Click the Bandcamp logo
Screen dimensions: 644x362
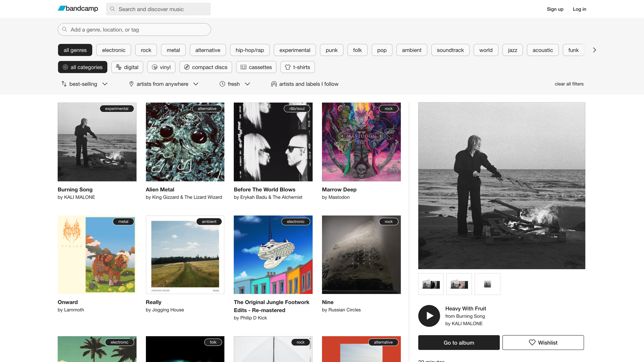tap(78, 9)
